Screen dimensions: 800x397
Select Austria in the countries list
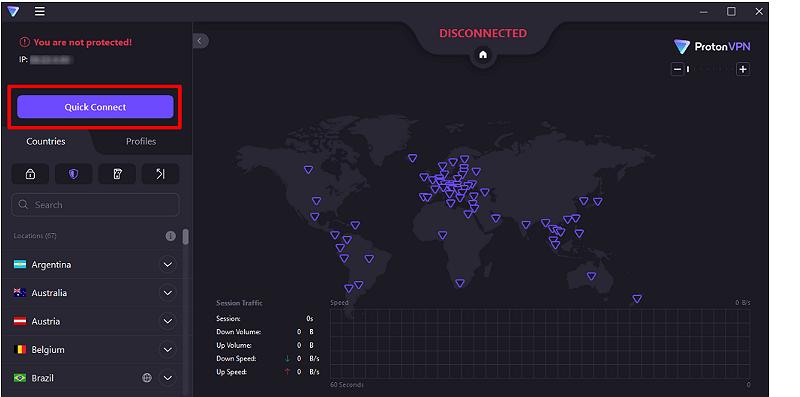(93, 321)
